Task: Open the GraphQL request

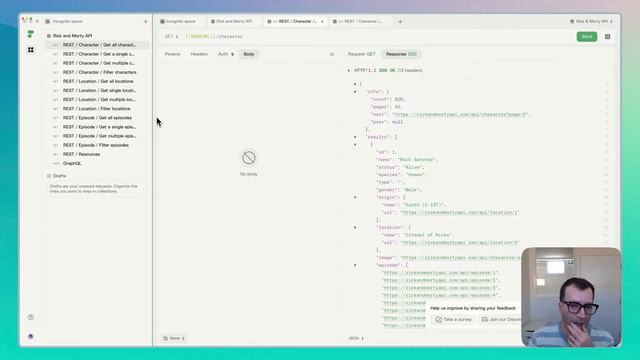Action: (97, 163)
